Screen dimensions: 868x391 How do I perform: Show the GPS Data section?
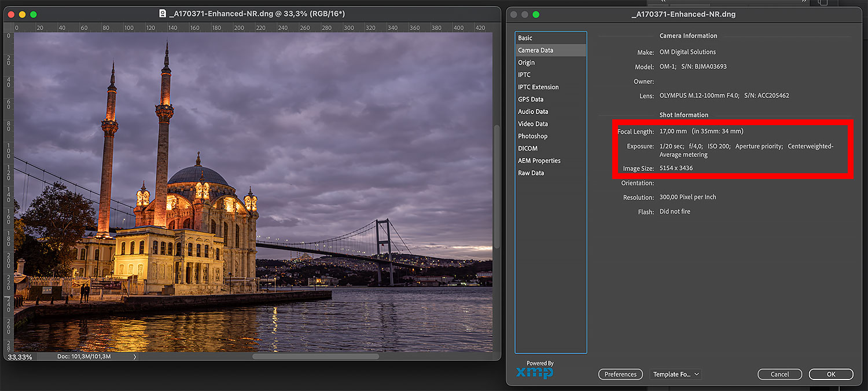point(531,100)
